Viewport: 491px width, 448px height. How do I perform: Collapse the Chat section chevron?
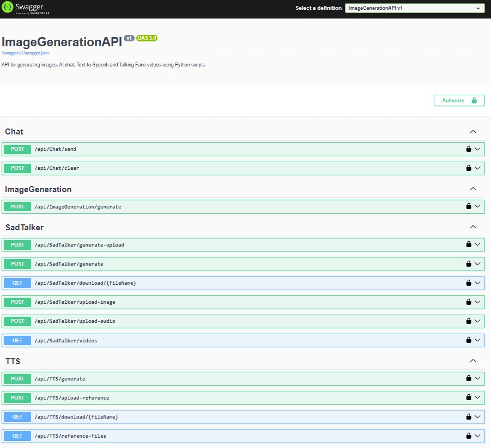click(473, 132)
